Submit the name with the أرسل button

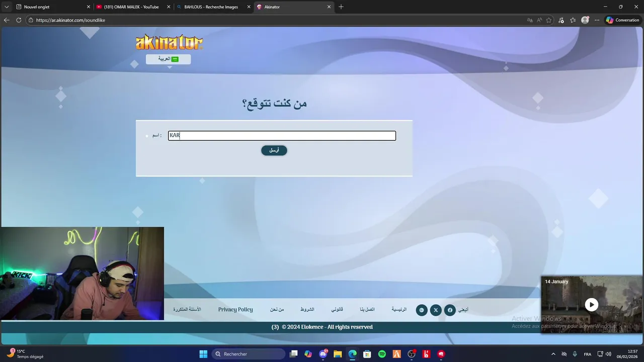click(x=274, y=150)
